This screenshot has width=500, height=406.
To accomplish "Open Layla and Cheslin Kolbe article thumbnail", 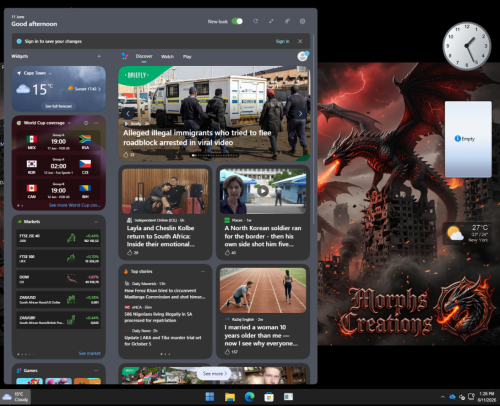I will 165,191.
